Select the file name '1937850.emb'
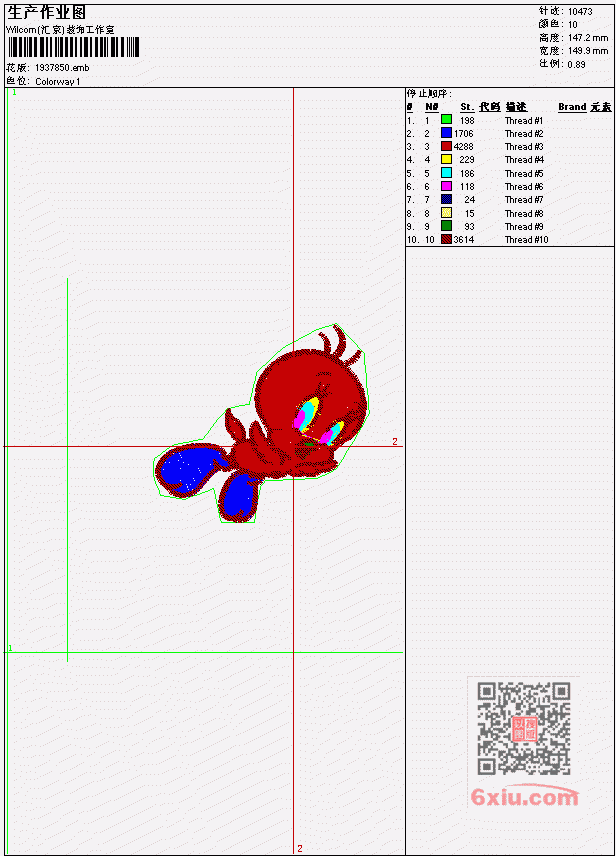Image resolution: width=616 pixels, height=856 pixels. tap(63, 68)
